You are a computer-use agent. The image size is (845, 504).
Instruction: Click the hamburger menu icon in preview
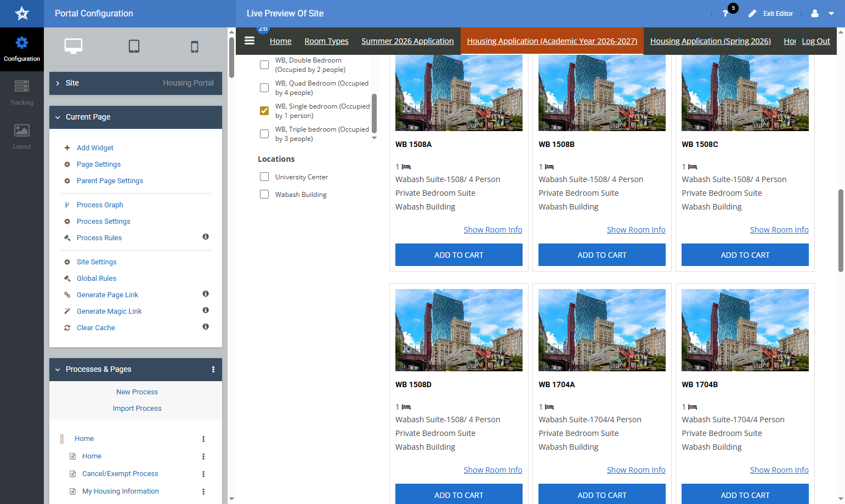[x=249, y=41]
